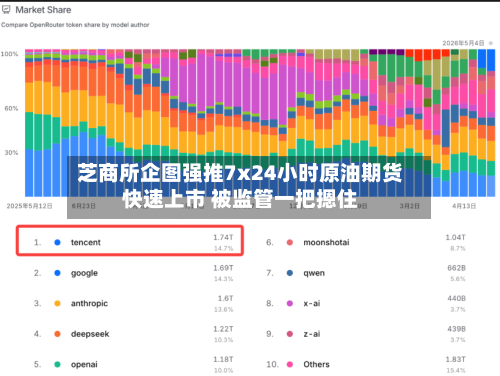Click the 439B value for z-ai
The width and height of the screenshot is (500, 376).
pyautogui.click(x=457, y=329)
